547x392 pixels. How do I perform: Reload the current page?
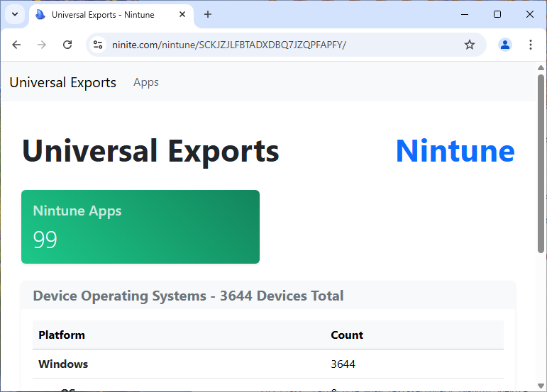(67, 45)
